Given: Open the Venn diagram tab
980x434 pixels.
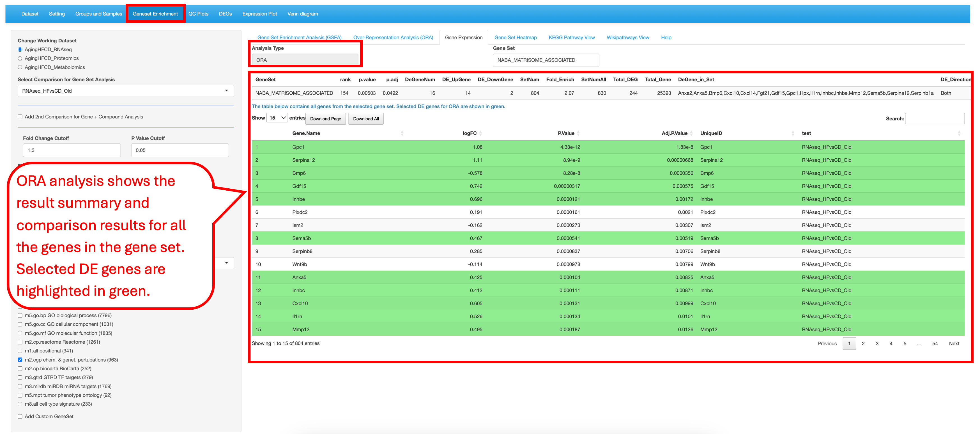Looking at the screenshot, I should click(x=302, y=14).
